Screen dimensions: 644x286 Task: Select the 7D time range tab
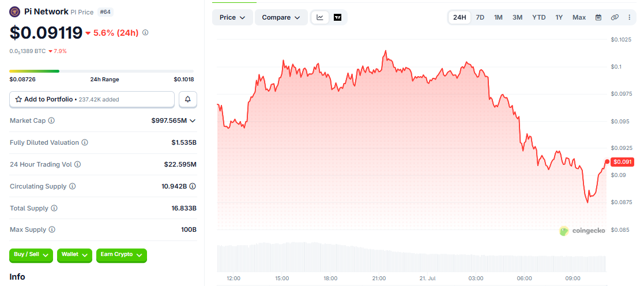point(480,17)
